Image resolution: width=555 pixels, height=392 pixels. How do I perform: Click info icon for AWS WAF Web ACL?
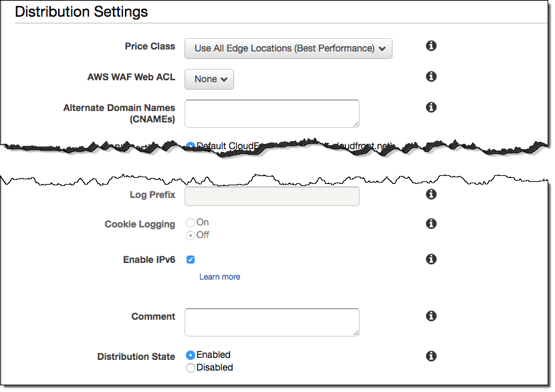431,77
